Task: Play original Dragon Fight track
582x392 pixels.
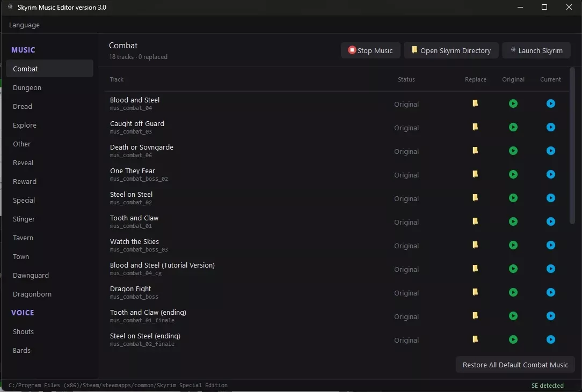Action: [x=513, y=292]
